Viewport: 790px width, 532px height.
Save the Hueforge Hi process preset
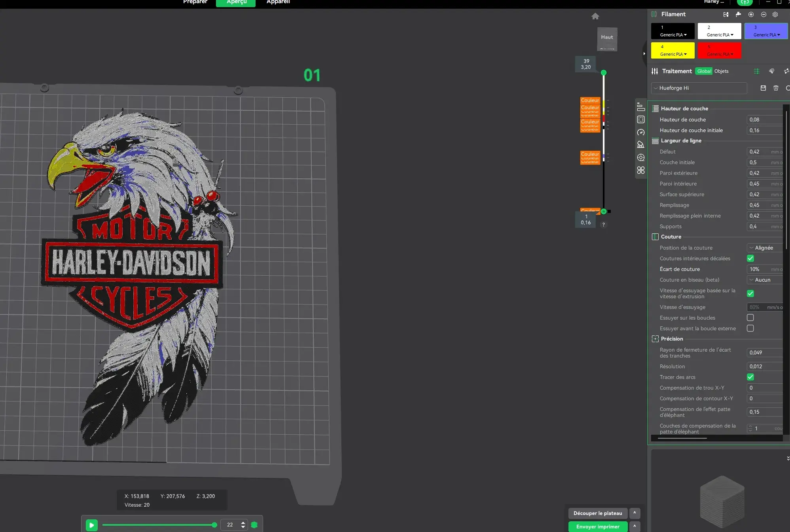coord(763,88)
